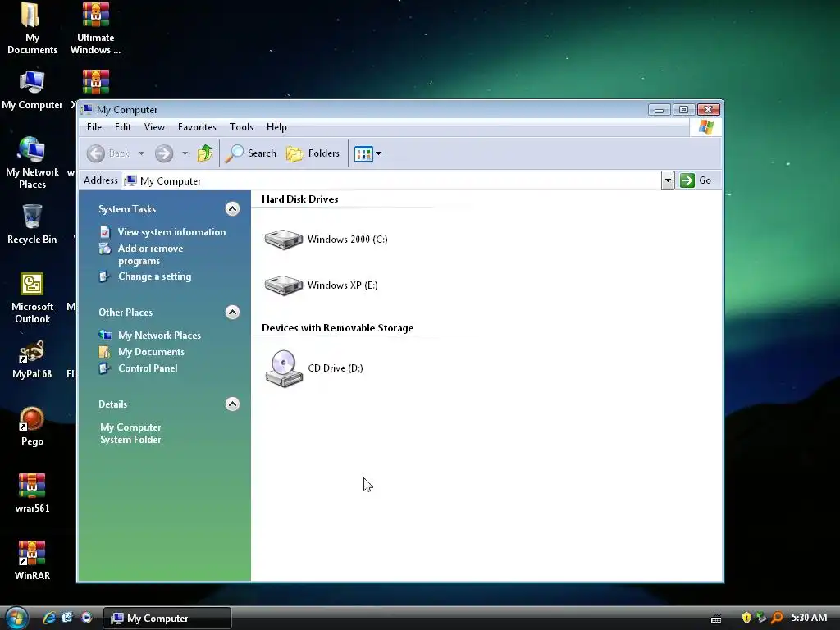
Task: Select wrar561 desktop icon
Action: (x=32, y=493)
